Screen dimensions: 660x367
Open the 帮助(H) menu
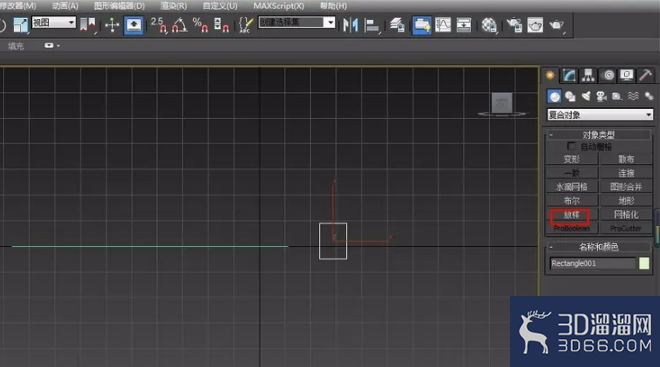[x=333, y=6]
